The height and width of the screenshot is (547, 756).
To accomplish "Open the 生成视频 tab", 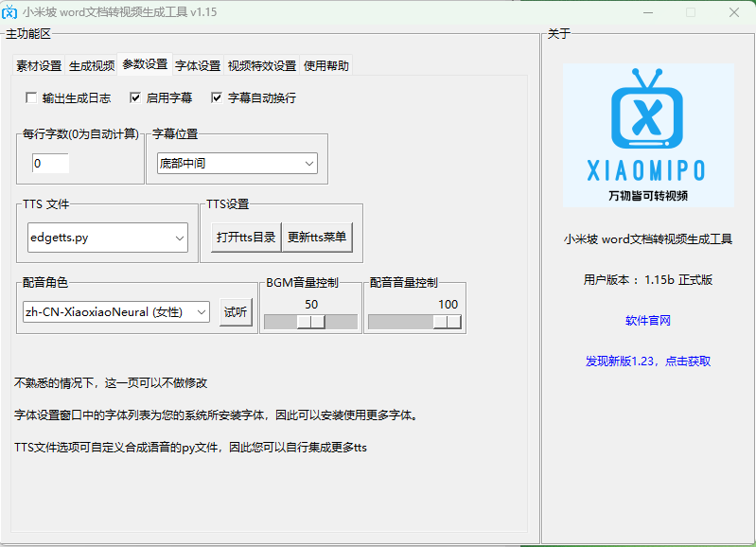I will pos(92,66).
